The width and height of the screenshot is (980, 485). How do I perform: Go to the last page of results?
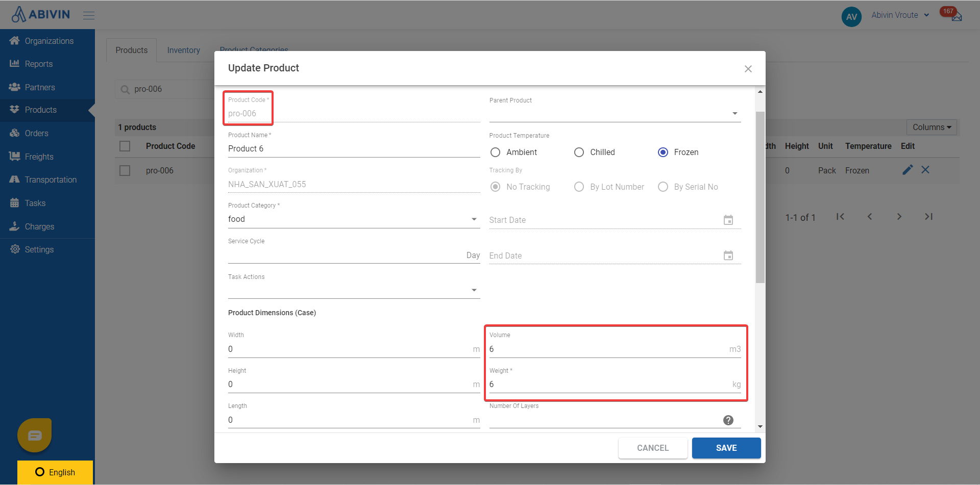[929, 217]
